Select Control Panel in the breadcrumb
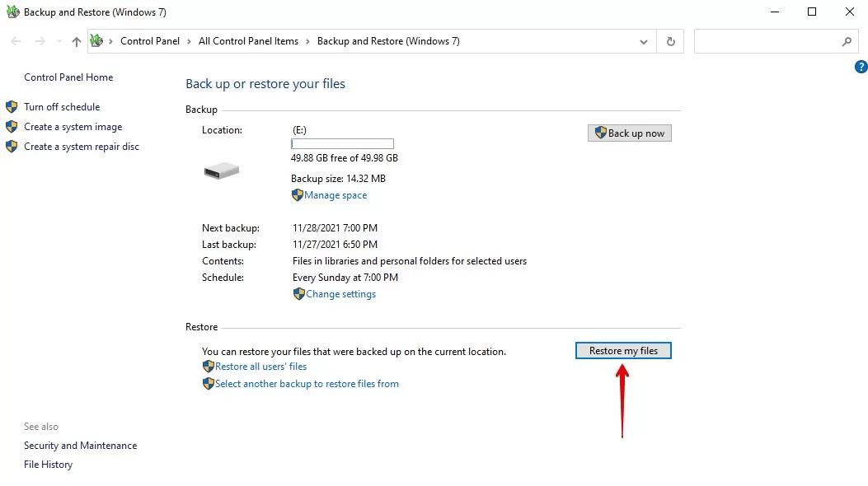The width and height of the screenshot is (868, 486). click(150, 41)
